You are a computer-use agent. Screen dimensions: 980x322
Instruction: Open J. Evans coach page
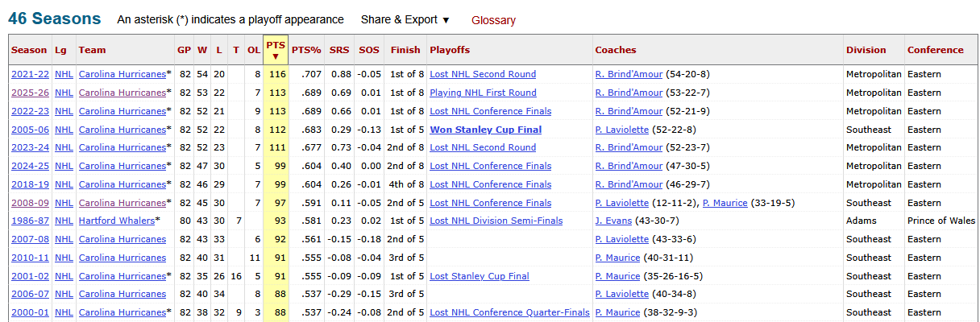[x=612, y=221]
